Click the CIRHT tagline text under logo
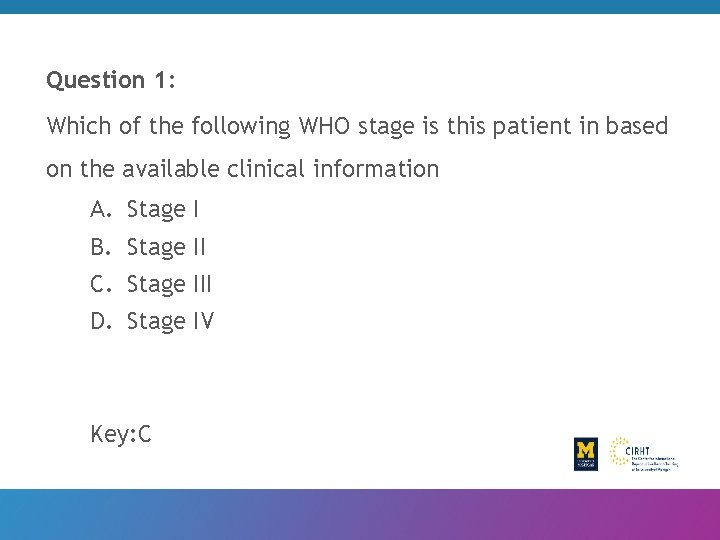 [x=654, y=463]
